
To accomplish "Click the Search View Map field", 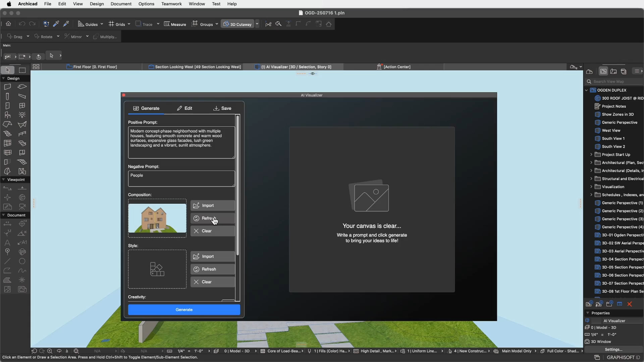I will point(614,81).
